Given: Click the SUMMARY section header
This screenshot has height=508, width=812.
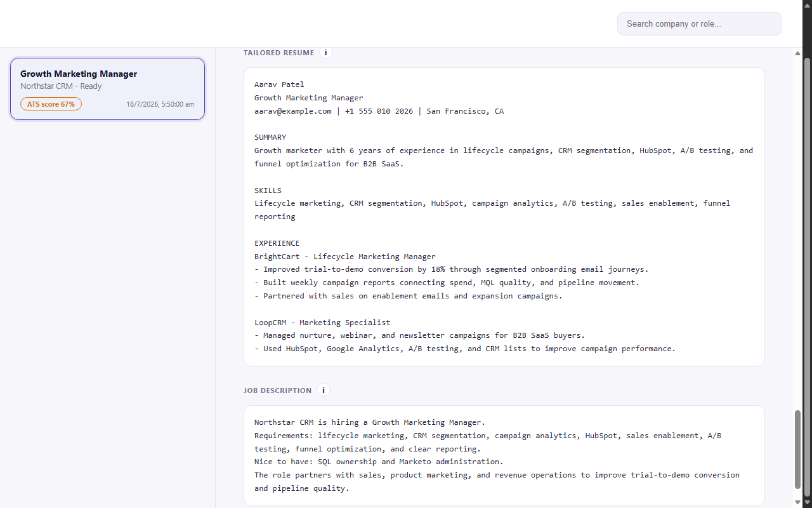Looking at the screenshot, I should pyautogui.click(x=270, y=137).
